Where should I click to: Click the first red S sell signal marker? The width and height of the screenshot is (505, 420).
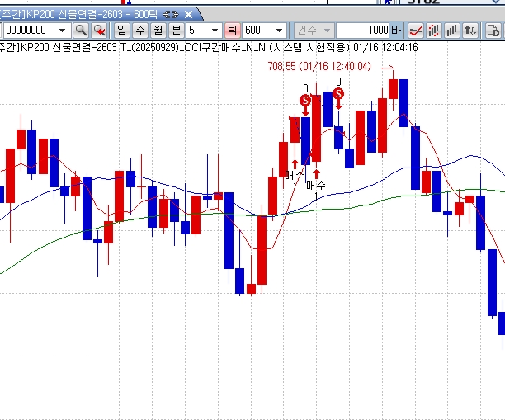click(x=305, y=100)
